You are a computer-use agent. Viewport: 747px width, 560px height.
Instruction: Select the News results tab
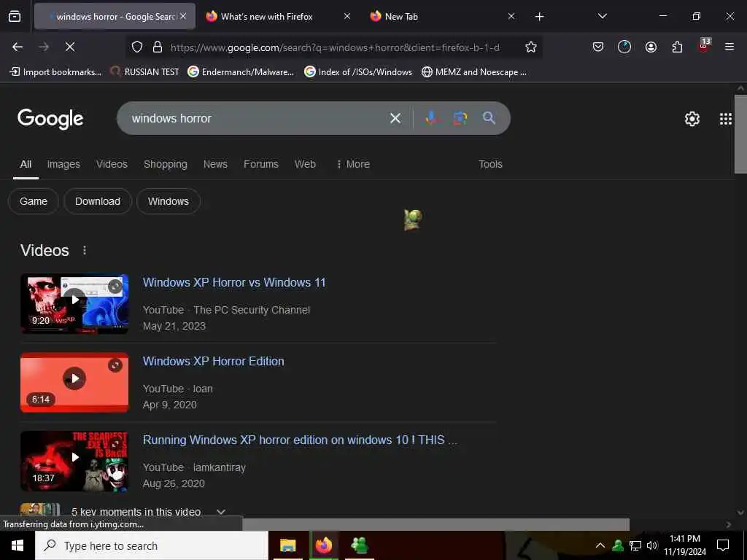pyautogui.click(x=215, y=164)
